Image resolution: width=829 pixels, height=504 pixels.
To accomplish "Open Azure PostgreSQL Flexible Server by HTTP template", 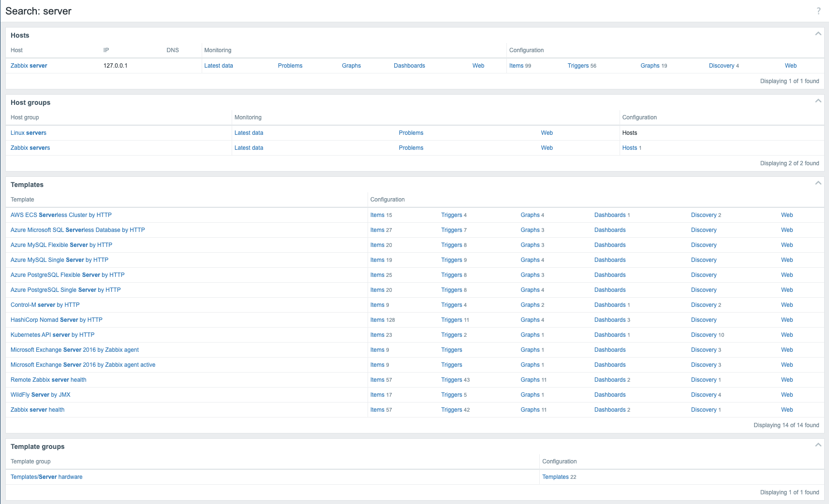I will click(x=68, y=275).
